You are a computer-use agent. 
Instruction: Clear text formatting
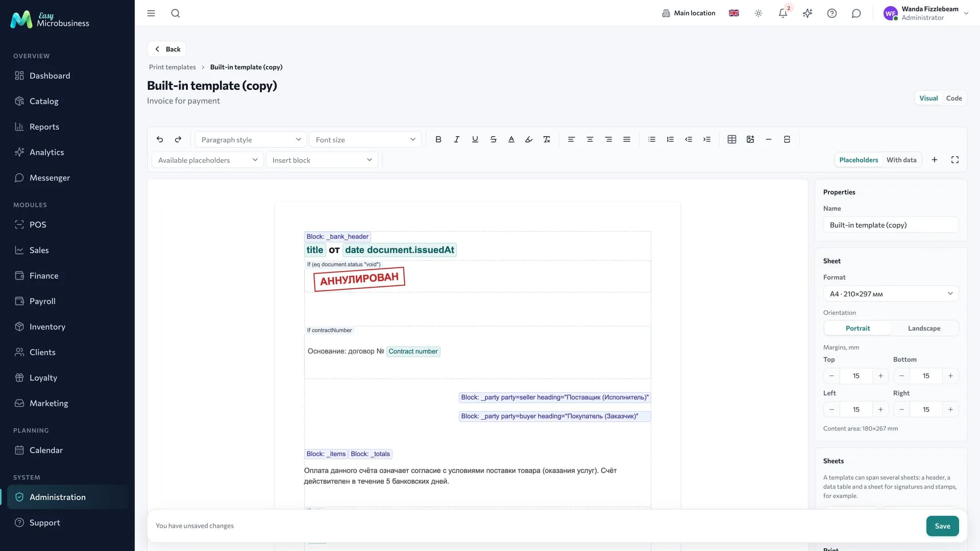click(547, 139)
